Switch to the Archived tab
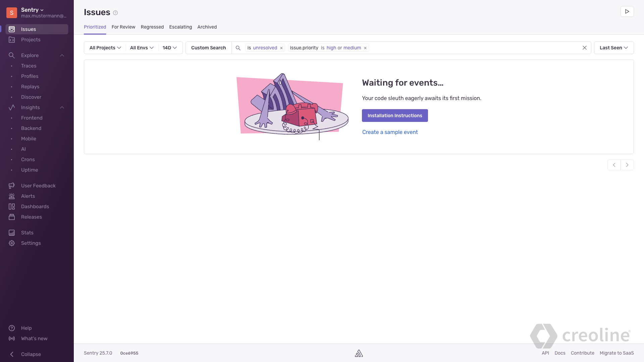 coord(207,27)
